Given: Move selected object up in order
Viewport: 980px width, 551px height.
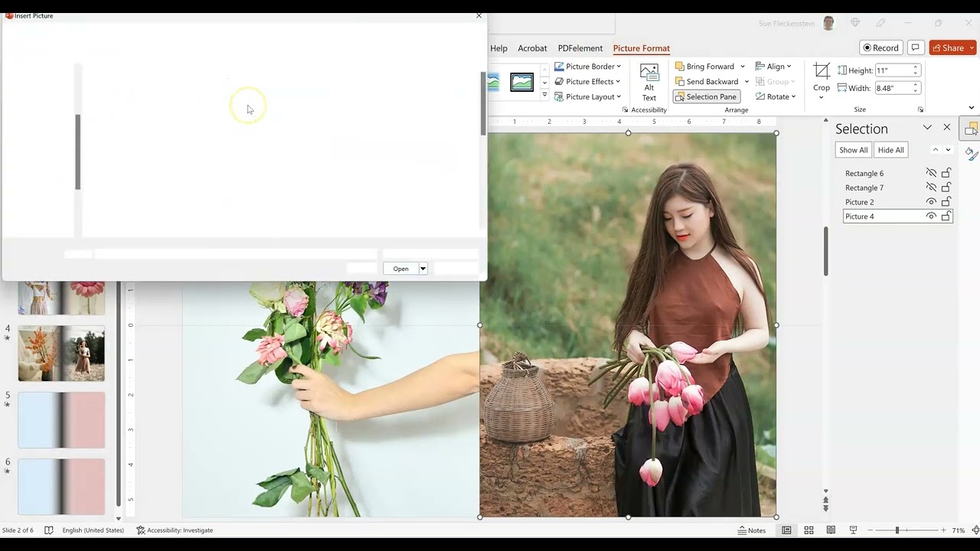Looking at the screenshot, I should (935, 150).
